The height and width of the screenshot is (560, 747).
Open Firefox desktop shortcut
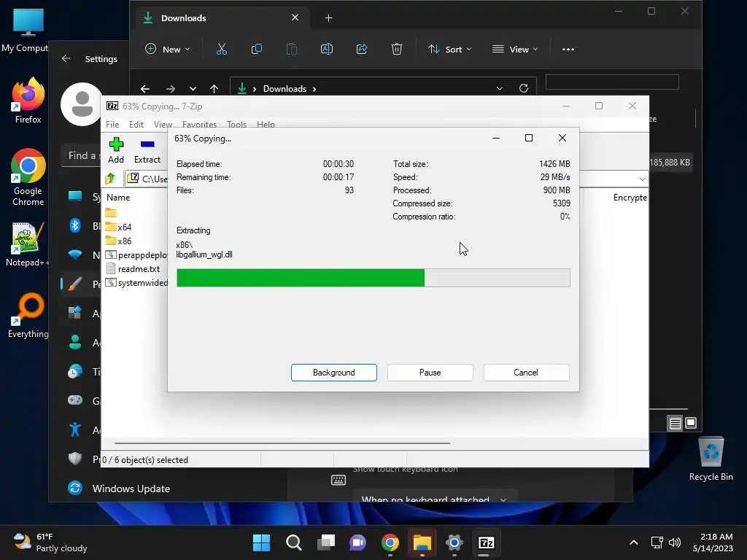click(28, 101)
